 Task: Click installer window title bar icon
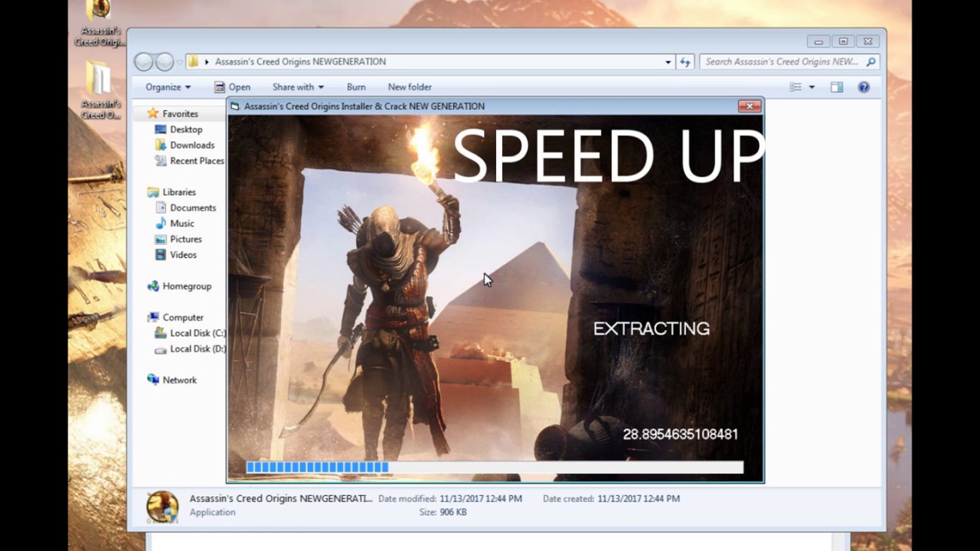pos(235,106)
